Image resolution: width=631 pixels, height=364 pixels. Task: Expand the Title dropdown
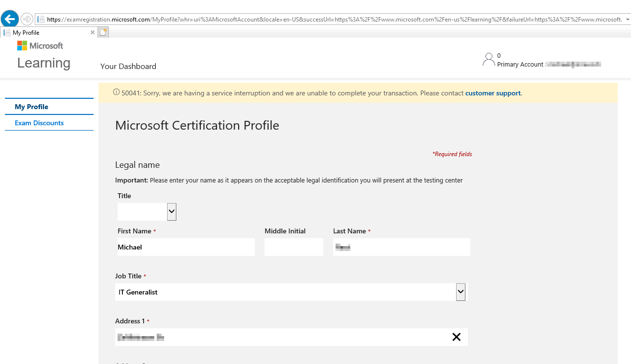(171, 212)
